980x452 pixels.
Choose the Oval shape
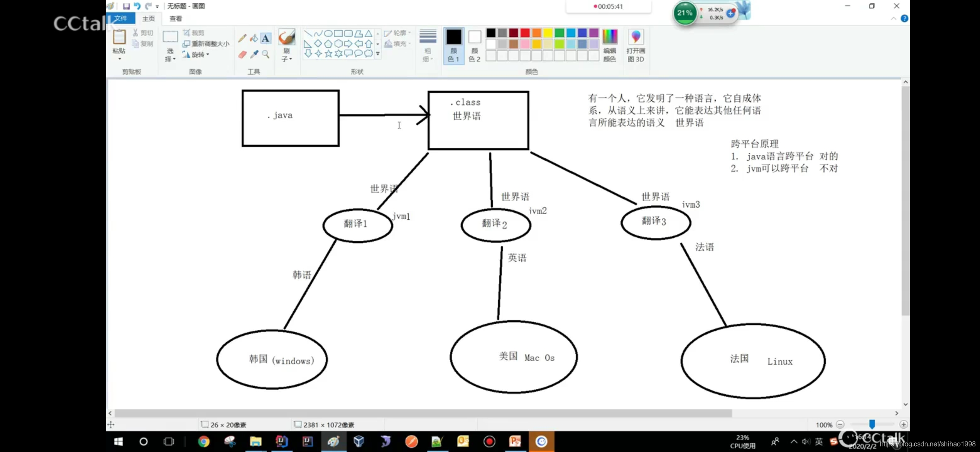point(328,33)
